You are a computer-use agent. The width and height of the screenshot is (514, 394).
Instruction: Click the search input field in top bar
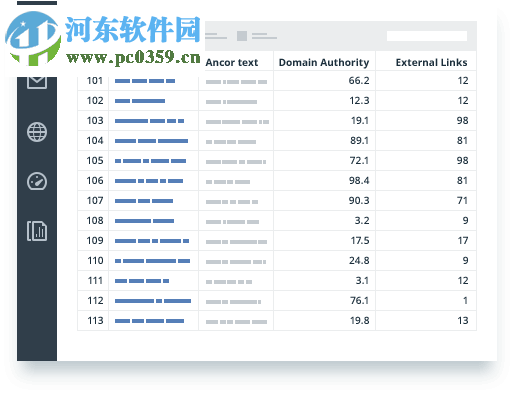pos(427,36)
